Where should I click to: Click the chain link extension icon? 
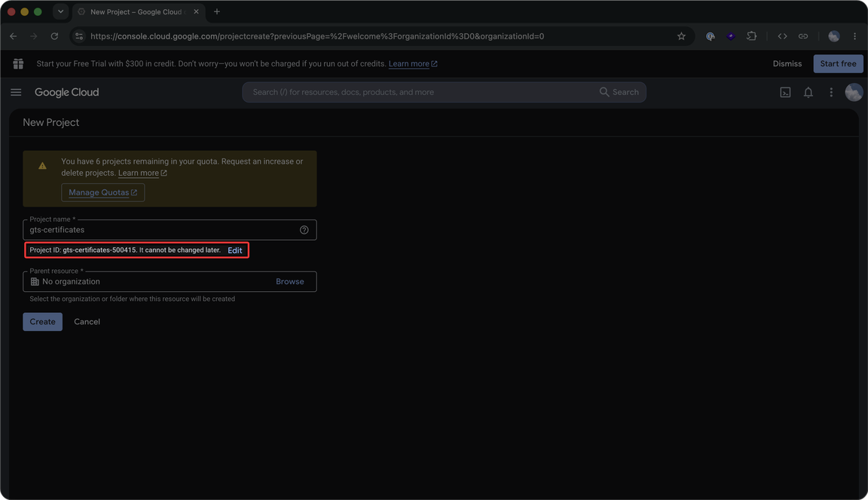point(802,36)
